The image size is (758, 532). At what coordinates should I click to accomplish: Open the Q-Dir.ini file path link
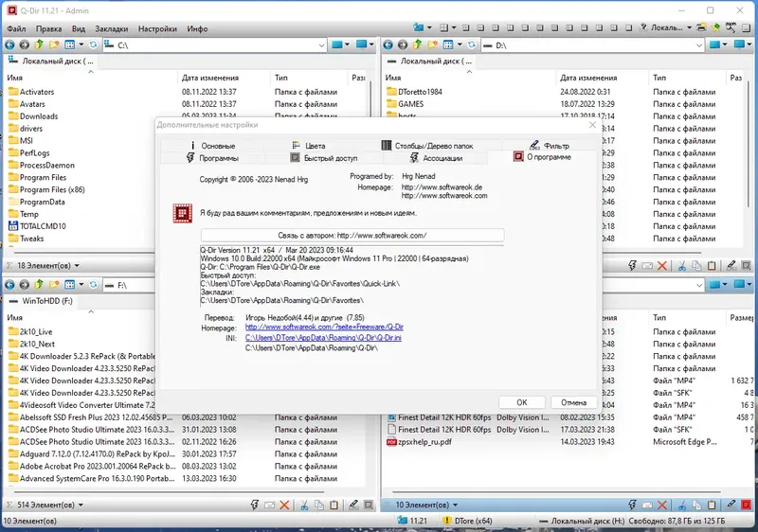coord(323,337)
